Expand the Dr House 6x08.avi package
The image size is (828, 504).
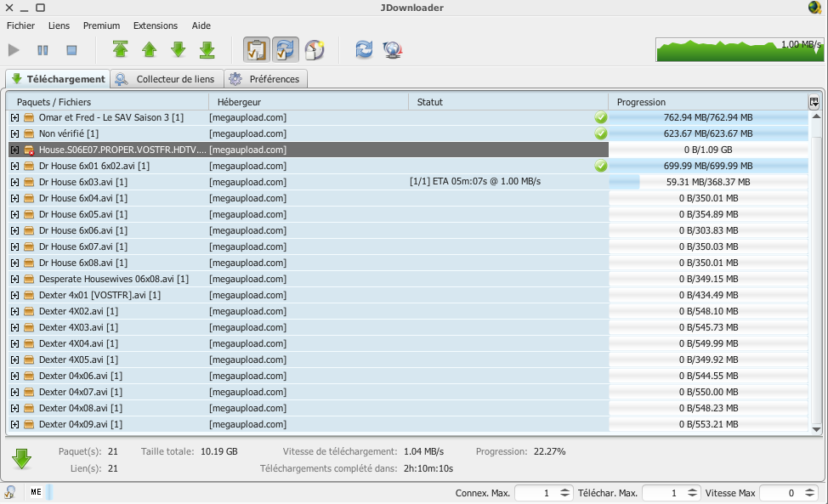[14, 263]
